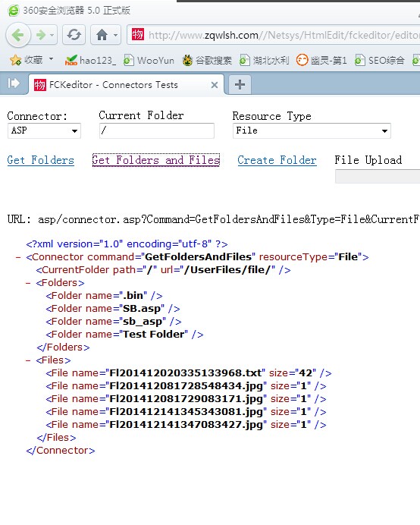The image size is (420, 525).
Task: Click the Current Folder input field
Action: [x=157, y=130]
